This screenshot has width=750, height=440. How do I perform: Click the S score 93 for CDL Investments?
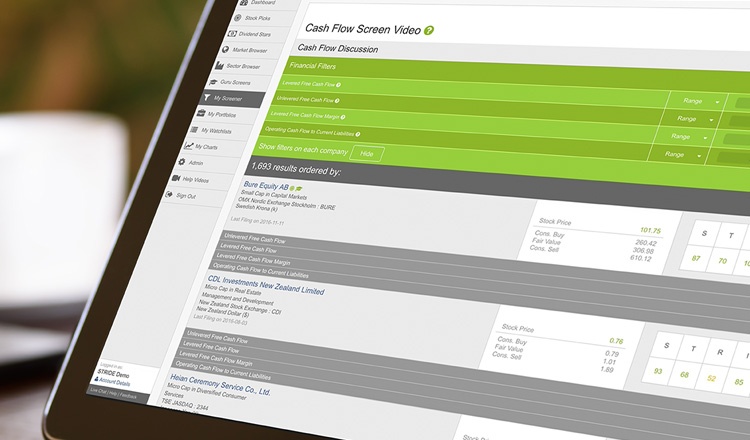click(658, 371)
